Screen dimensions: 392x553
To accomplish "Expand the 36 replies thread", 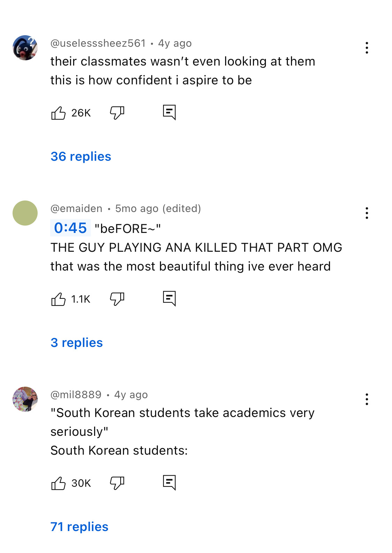I will coord(81,157).
